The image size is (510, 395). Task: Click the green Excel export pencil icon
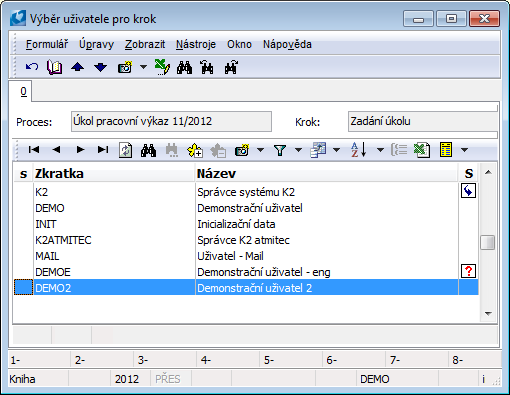coord(162,67)
